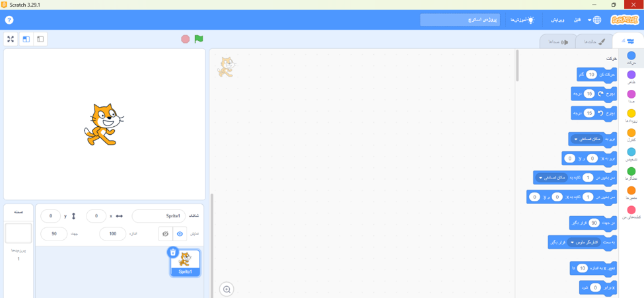
Task: Click the 15 degrees field in turn-left block
Action: click(x=589, y=113)
